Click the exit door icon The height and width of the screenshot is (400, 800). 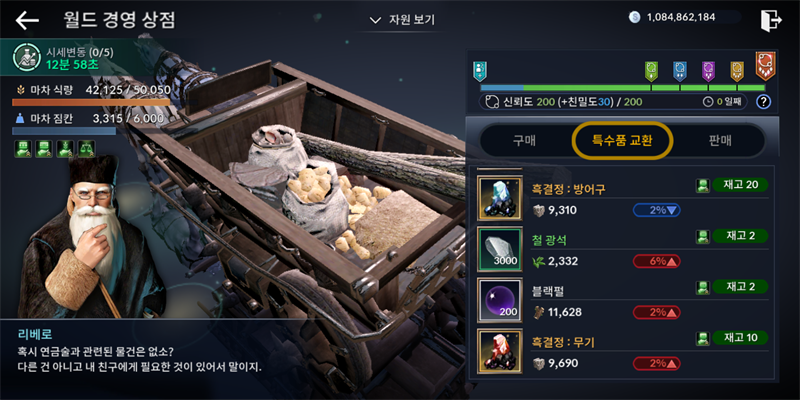point(770,20)
